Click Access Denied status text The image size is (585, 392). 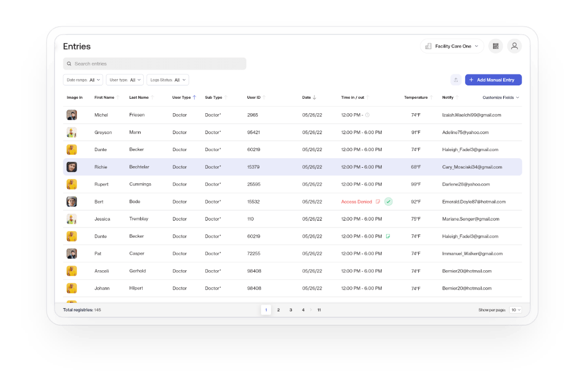click(356, 201)
